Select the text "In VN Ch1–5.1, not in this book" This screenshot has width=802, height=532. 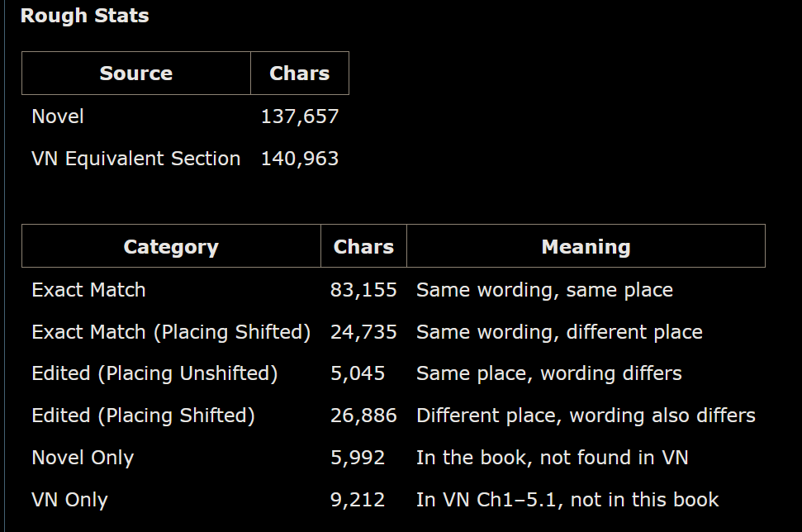(x=567, y=500)
